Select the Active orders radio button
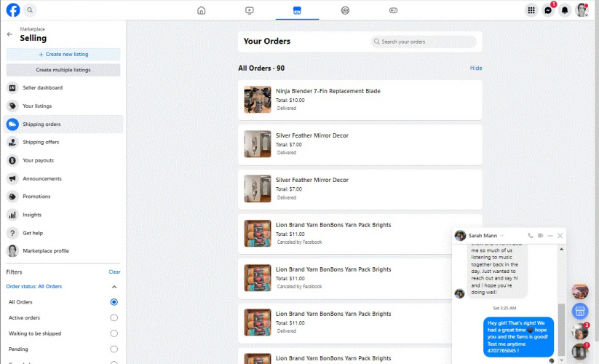This screenshot has width=599, height=364. tap(114, 318)
